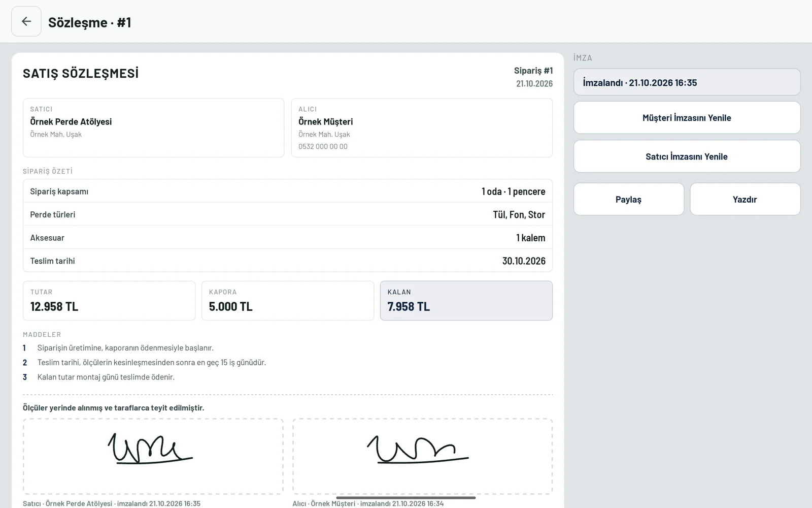Image resolution: width=812 pixels, height=508 pixels.
Task: Print the contract with Yazdır
Action: click(x=745, y=199)
